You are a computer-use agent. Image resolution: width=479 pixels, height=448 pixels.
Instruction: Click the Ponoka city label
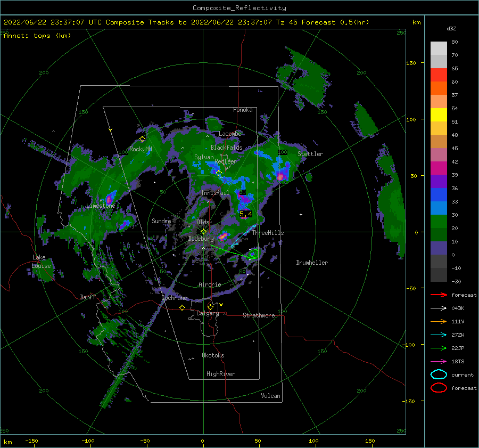[243, 110]
